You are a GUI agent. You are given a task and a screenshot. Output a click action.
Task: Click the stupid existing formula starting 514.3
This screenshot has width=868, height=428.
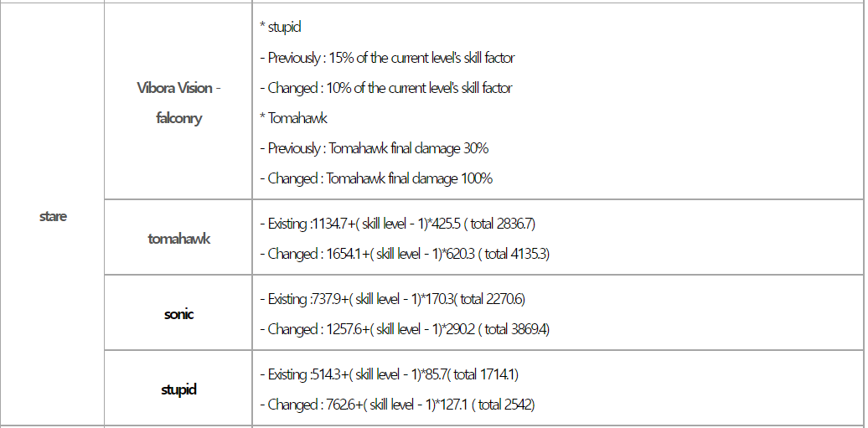coord(394,374)
